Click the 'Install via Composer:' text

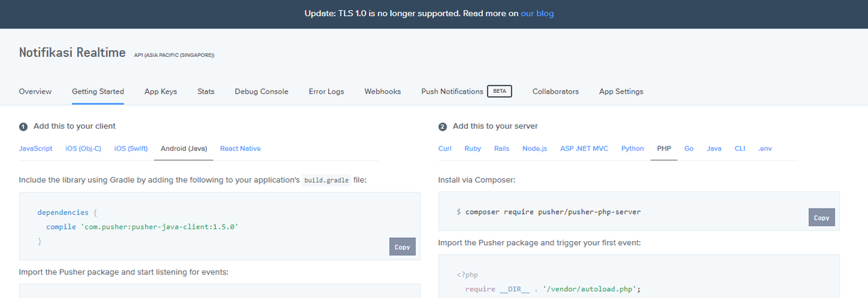(476, 180)
